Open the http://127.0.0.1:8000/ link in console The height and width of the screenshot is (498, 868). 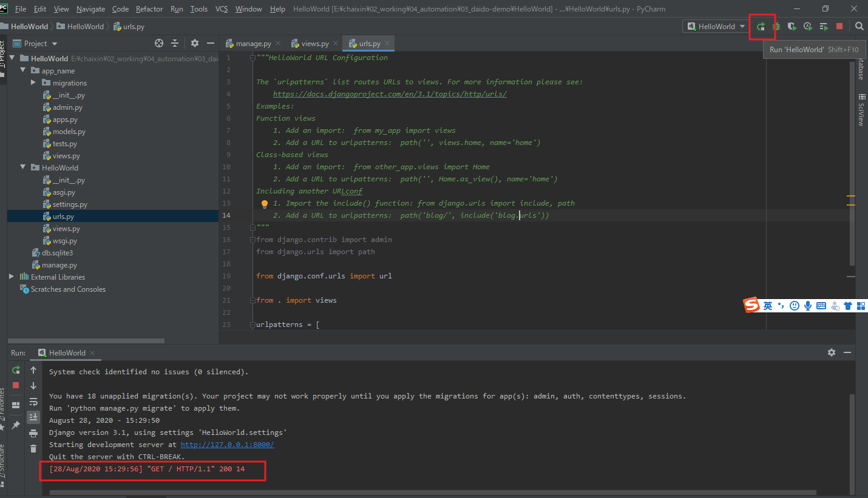pyautogui.click(x=228, y=445)
